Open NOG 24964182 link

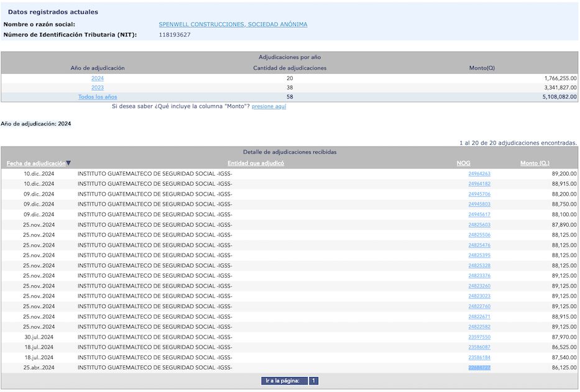pos(479,184)
